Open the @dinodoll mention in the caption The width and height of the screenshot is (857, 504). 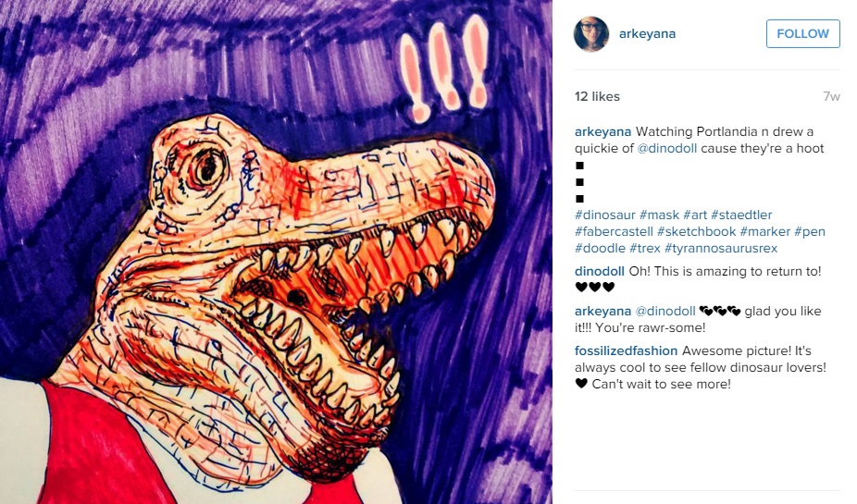pyautogui.click(x=666, y=149)
